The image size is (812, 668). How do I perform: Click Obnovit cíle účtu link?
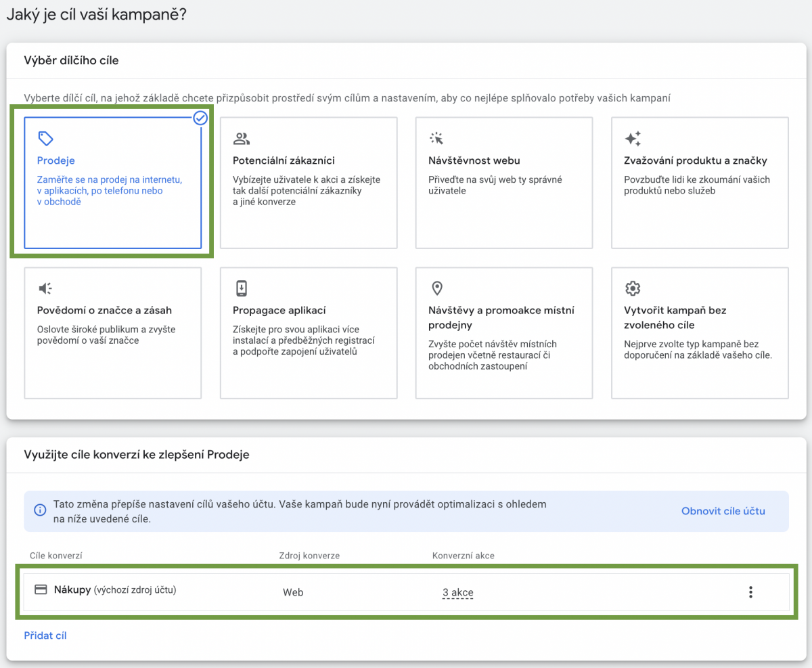[723, 511]
